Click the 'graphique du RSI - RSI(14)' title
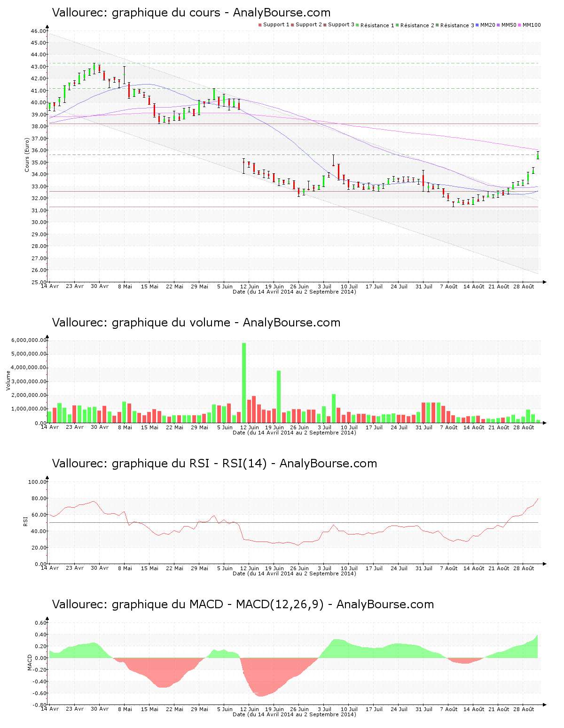Screen dimensions: 564x728 pos(189,464)
